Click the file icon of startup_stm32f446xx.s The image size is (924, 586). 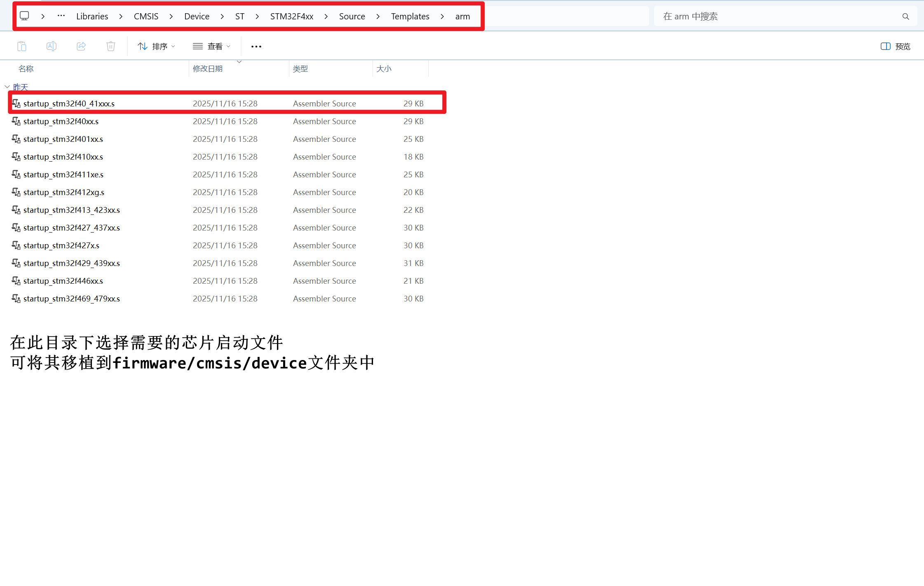click(x=16, y=281)
